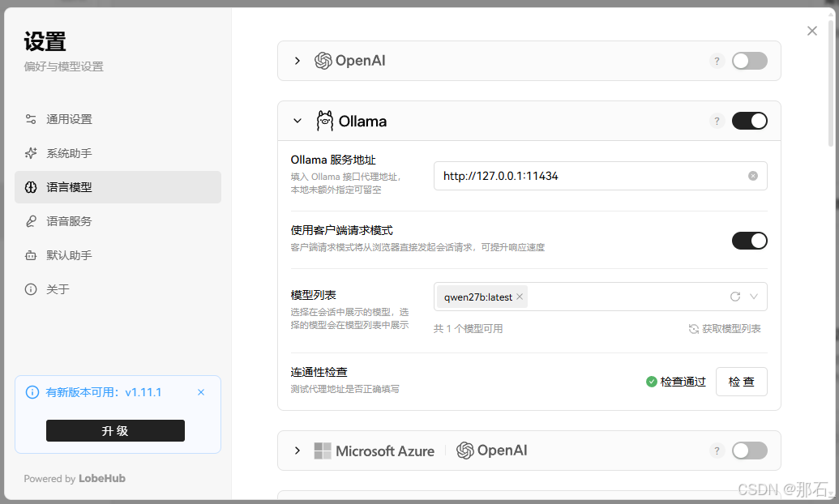Close the settings dialog
Viewport: 839px width, 504px height.
click(812, 31)
